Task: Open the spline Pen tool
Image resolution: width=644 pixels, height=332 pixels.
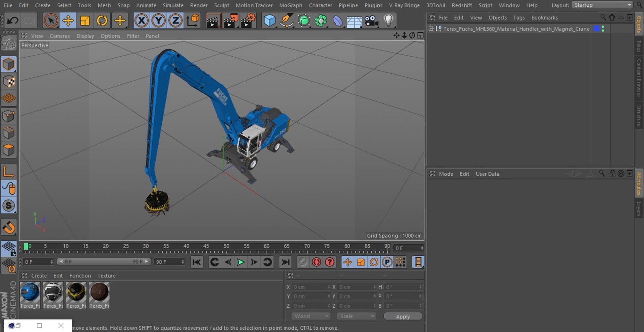Action: tap(287, 21)
